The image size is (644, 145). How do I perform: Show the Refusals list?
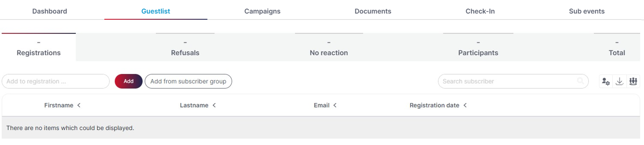[x=185, y=47]
